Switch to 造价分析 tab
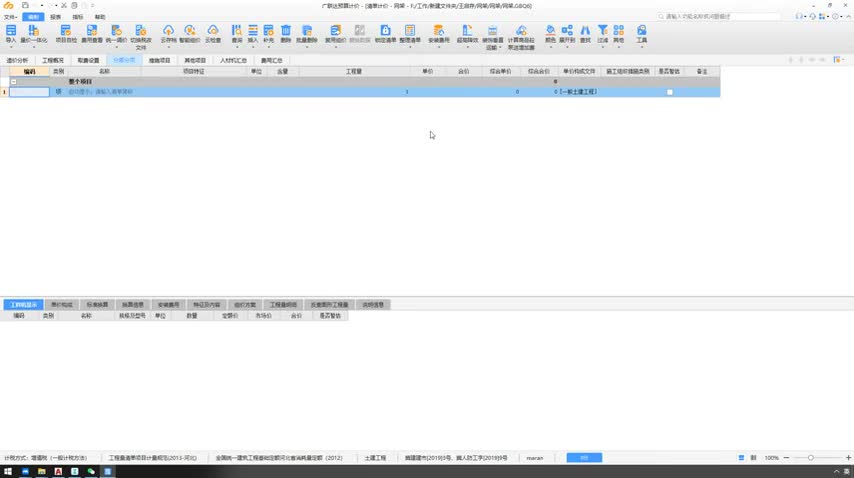Image resolution: width=854 pixels, height=478 pixels. point(17,60)
